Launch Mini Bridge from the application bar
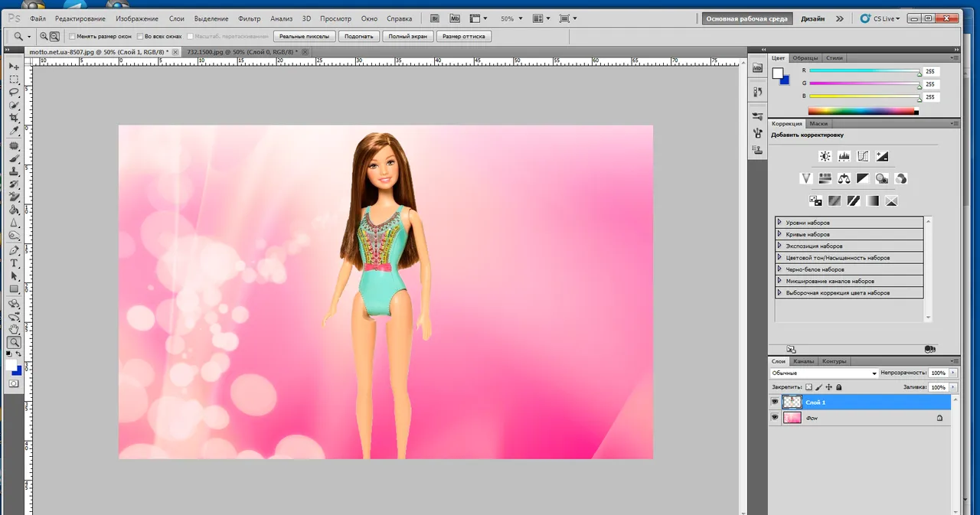Viewport: 980px width, 515px height. coord(455,18)
